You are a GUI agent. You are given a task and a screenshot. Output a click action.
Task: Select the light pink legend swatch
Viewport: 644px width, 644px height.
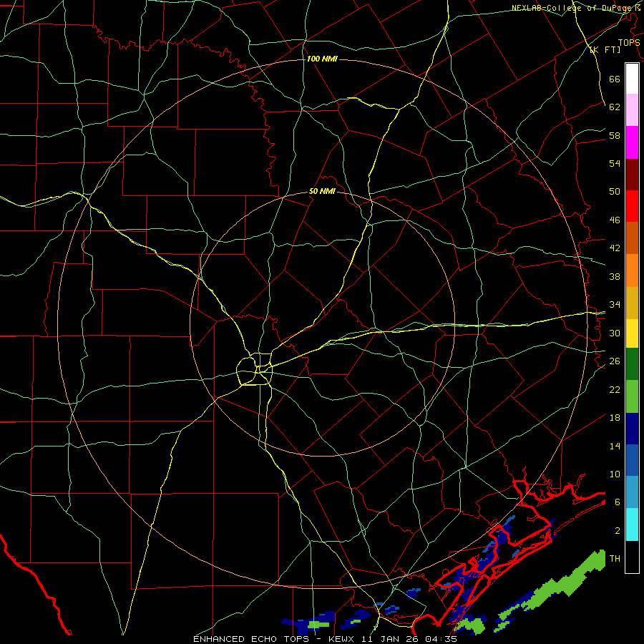632,109
